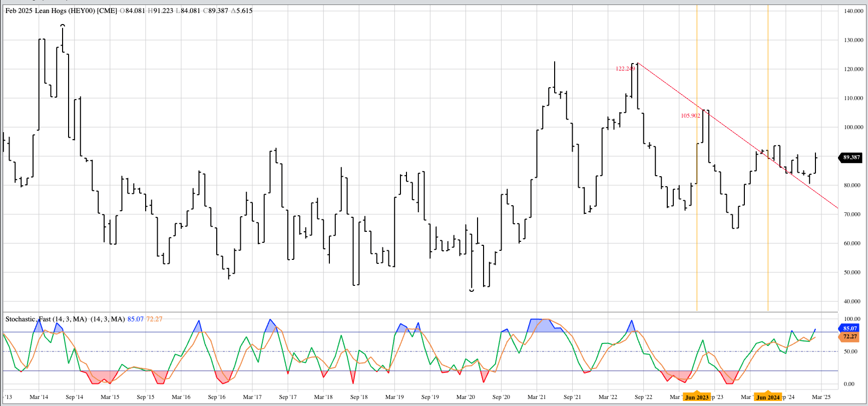The height and width of the screenshot is (406, 868).
Task: Click the Mar '14 date axis label
Action: click(x=39, y=397)
